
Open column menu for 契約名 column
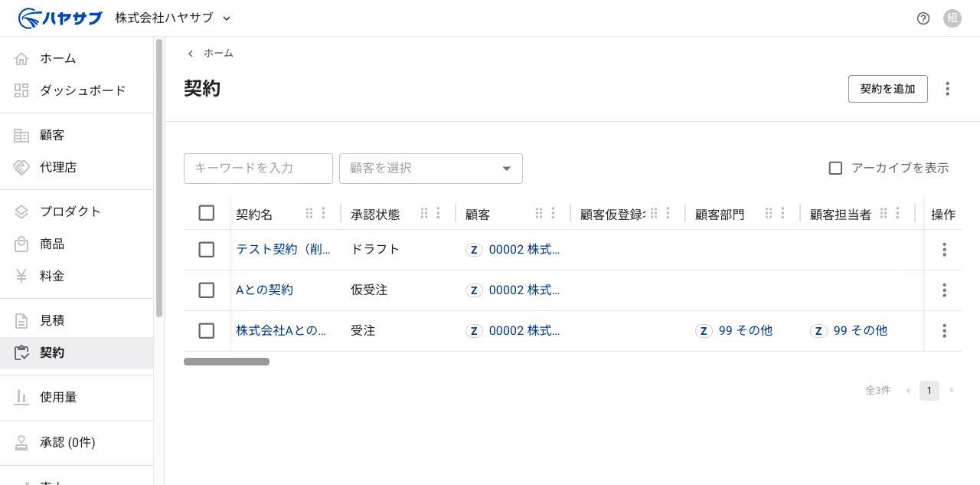click(x=324, y=213)
